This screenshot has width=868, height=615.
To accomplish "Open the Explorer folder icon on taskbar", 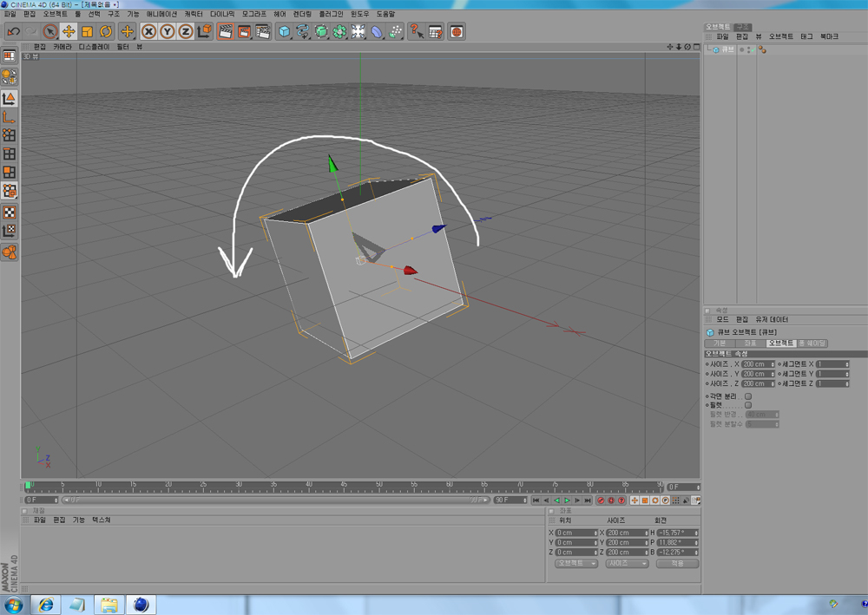I will 109,605.
